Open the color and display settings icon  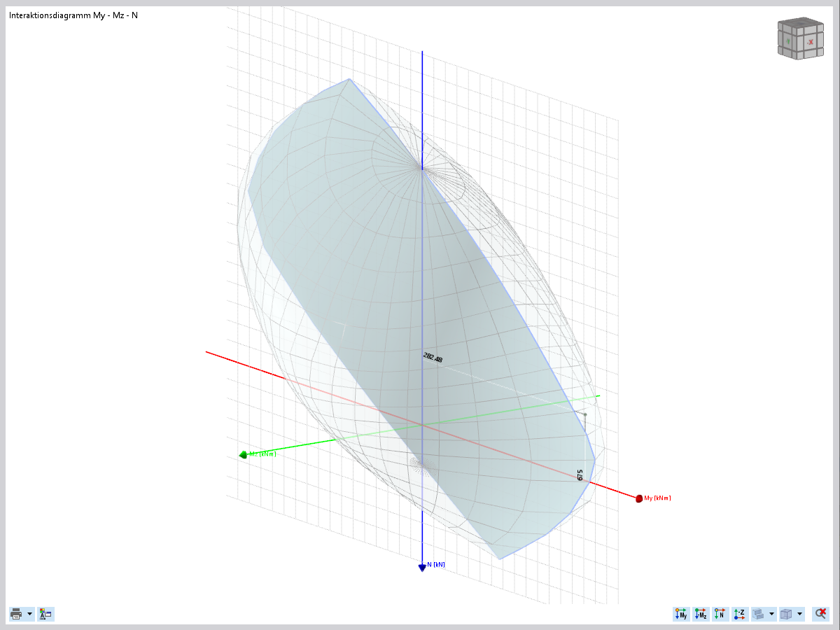click(45, 614)
